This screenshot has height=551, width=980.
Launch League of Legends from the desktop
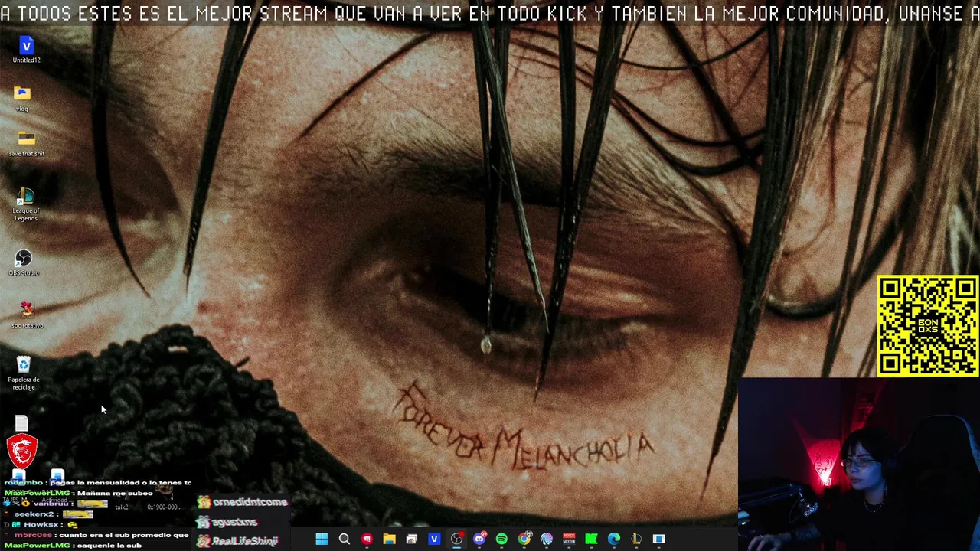click(25, 204)
